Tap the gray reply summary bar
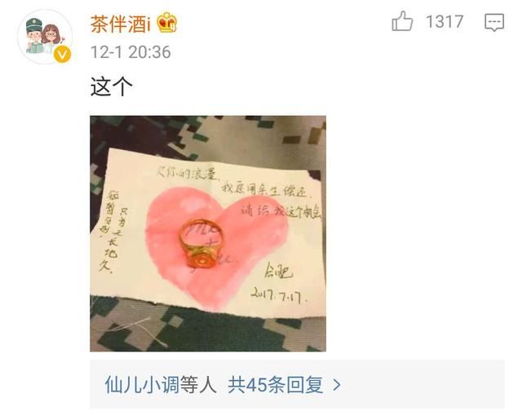The height and width of the screenshot is (420, 522). click(x=297, y=384)
